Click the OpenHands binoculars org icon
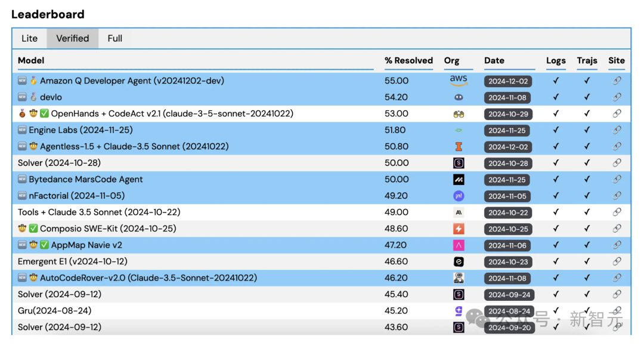This screenshot has height=345, width=644. click(x=457, y=113)
